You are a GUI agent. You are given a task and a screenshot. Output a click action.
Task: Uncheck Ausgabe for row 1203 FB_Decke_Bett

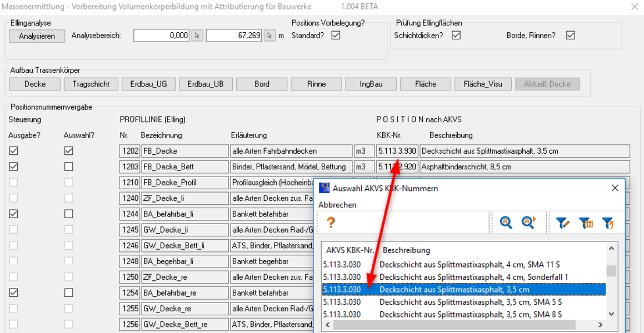(13, 167)
